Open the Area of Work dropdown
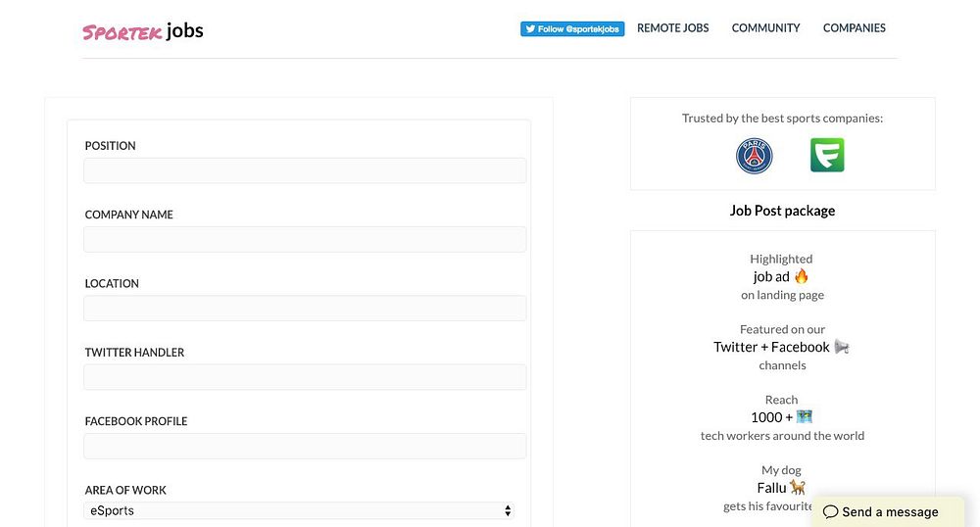Screen dimensions: 980x527 (299, 510)
